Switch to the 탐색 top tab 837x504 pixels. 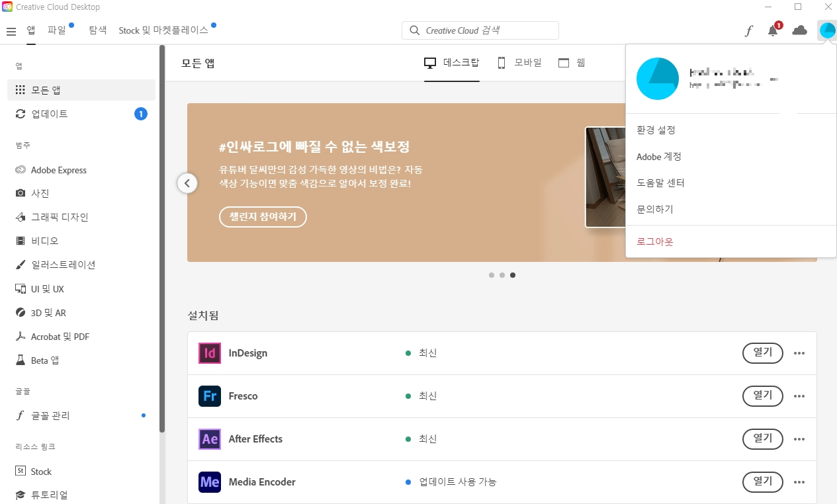[97, 30]
